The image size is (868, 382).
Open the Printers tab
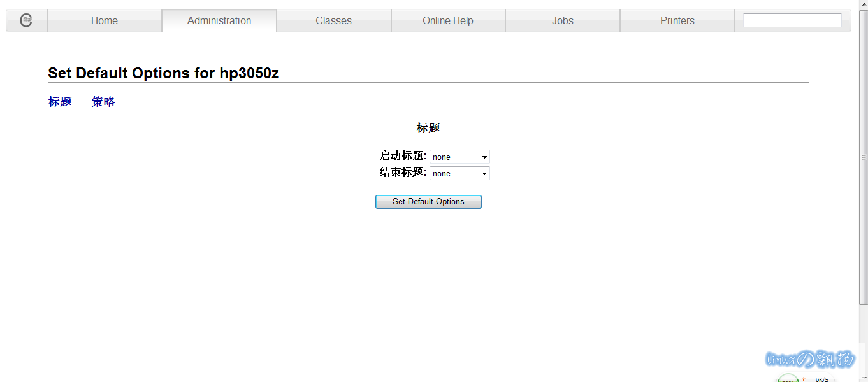pyautogui.click(x=677, y=20)
